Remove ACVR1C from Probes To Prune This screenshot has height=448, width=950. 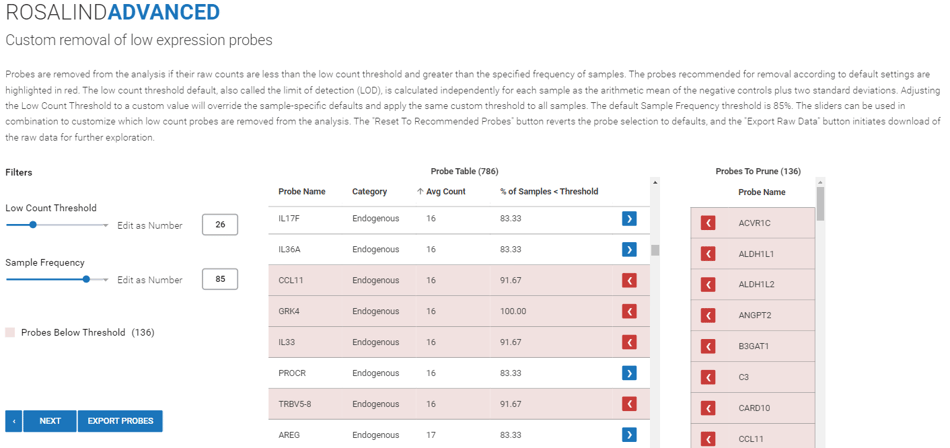(708, 223)
